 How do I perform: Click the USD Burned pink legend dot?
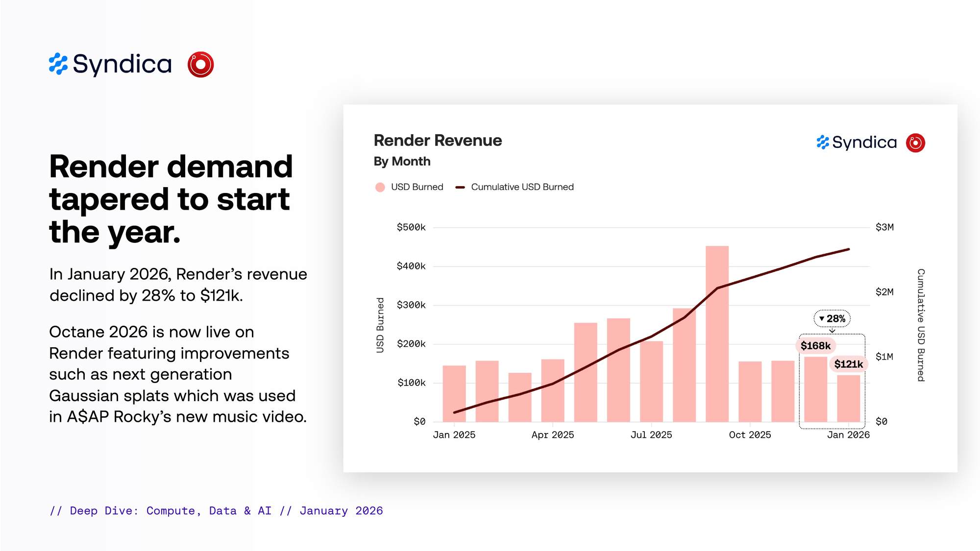pyautogui.click(x=380, y=187)
